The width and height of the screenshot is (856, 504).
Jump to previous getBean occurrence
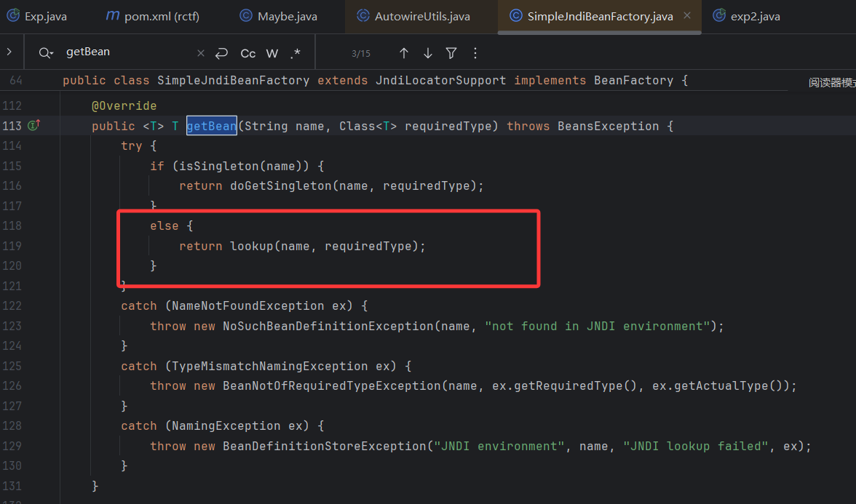(x=404, y=53)
